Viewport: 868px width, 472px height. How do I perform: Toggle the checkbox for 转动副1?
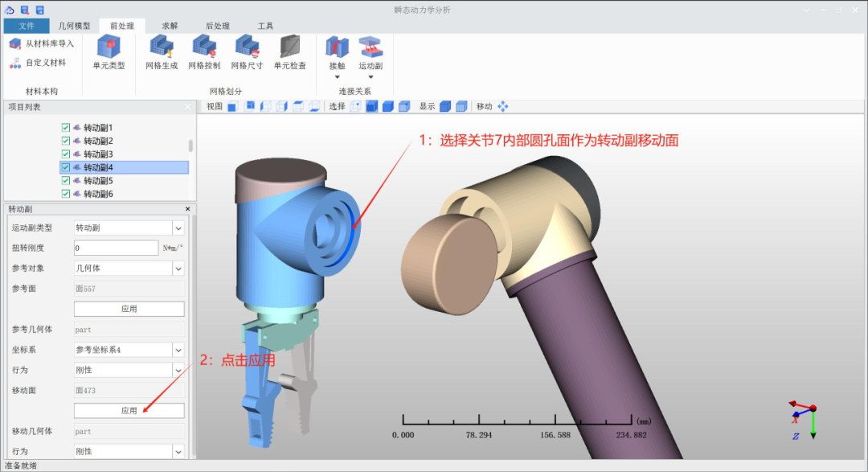click(x=66, y=127)
